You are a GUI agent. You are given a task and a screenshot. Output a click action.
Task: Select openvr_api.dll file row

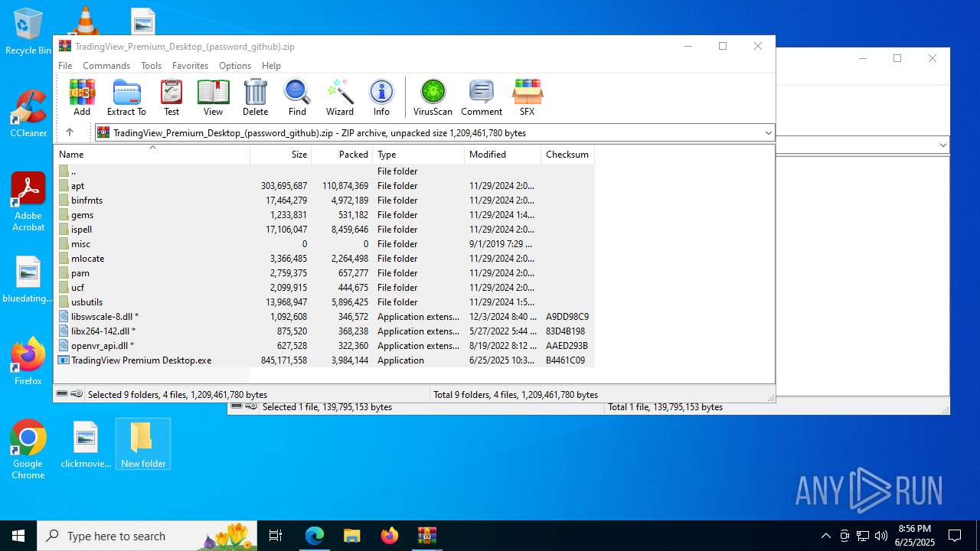tap(325, 345)
